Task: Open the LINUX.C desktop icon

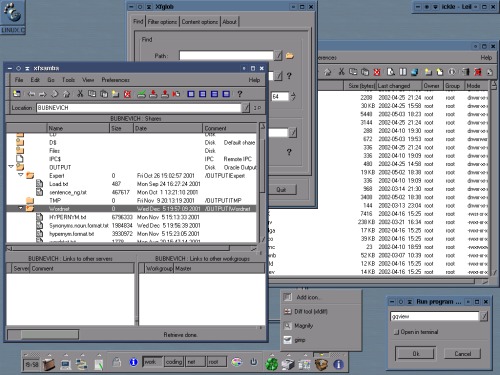Action: click(13, 17)
